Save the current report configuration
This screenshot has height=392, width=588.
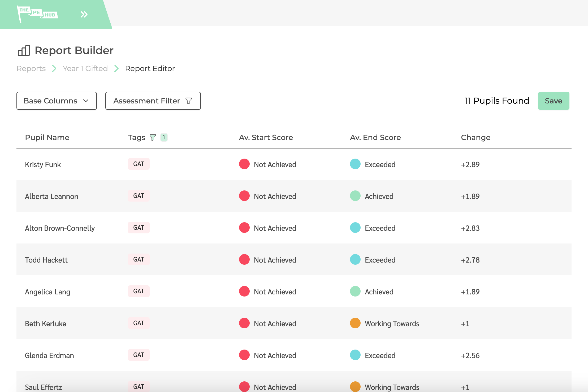click(x=554, y=101)
